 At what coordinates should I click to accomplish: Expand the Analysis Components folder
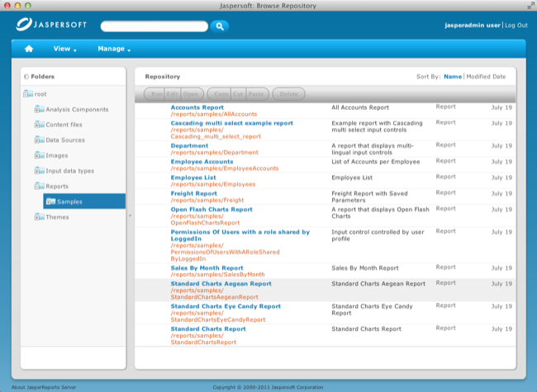(x=37, y=110)
